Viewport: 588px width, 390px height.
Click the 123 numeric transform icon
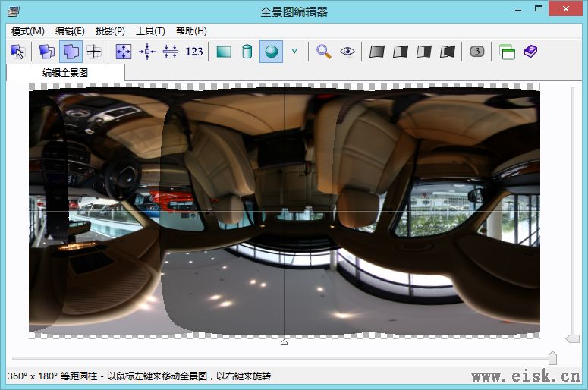click(x=194, y=52)
